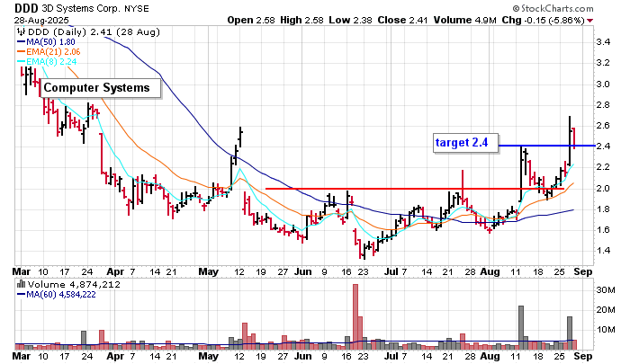Click the Apr label under the volume panel
The image size is (630, 364).
point(115,356)
